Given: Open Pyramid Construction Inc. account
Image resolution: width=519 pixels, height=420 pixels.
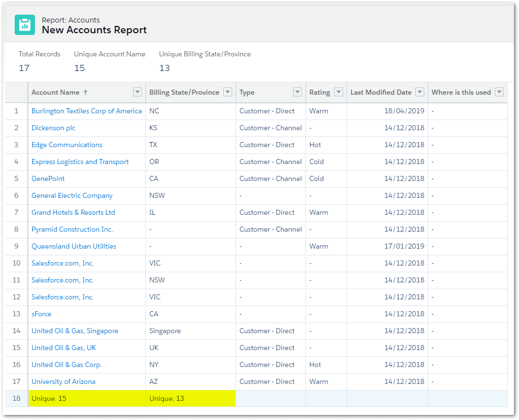Looking at the screenshot, I should pos(72,229).
